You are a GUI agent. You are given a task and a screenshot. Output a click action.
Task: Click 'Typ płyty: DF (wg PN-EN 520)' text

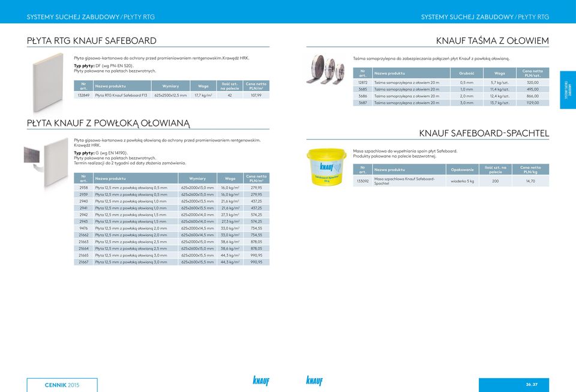coord(104,66)
